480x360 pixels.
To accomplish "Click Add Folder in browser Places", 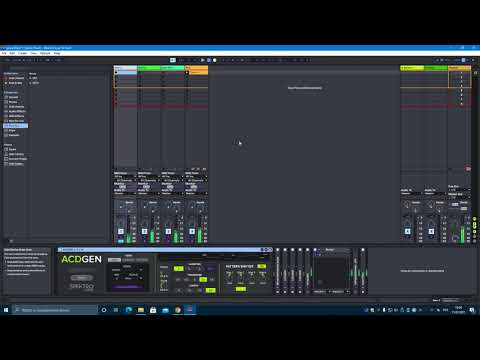I will pyautogui.click(x=15, y=164).
